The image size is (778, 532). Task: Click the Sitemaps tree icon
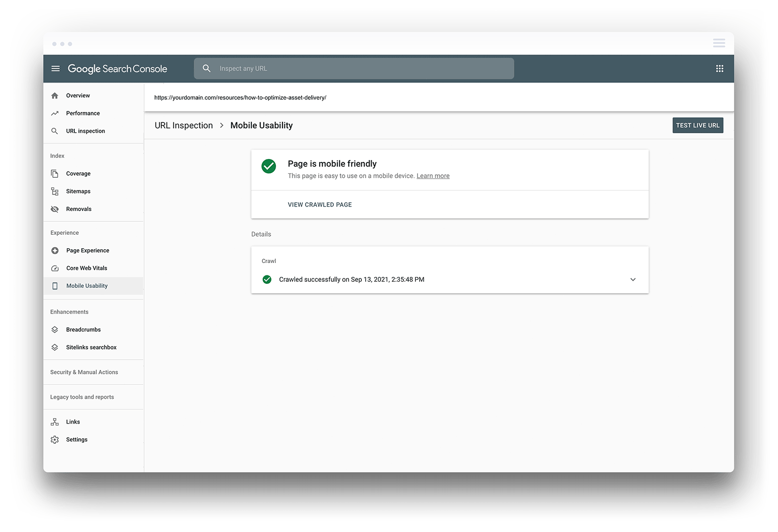pyautogui.click(x=55, y=191)
